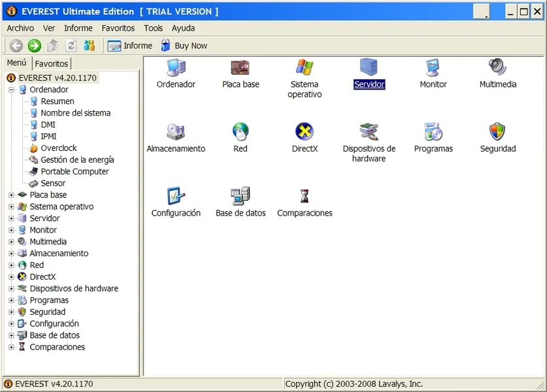This screenshot has width=547, height=392.
Task: Expand the Placa base tree node
Action: [x=12, y=195]
